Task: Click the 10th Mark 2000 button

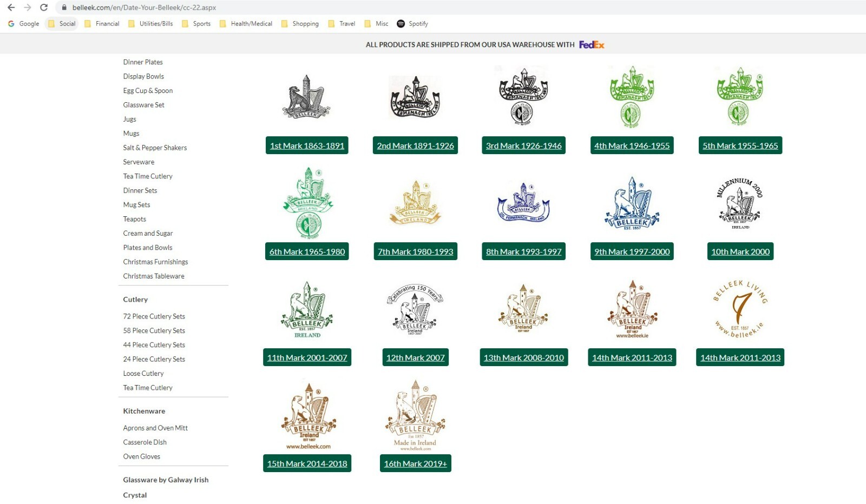Action: tap(740, 251)
